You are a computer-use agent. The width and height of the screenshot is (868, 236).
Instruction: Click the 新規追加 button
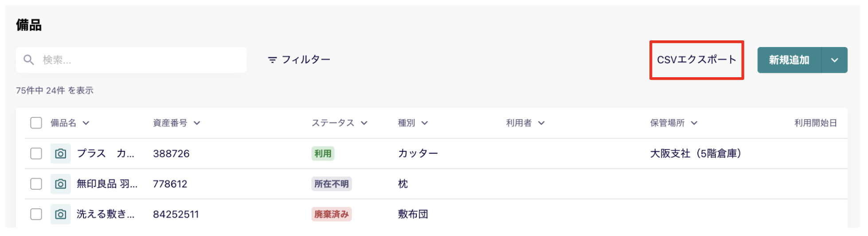pyautogui.click(x=789, y=60)
